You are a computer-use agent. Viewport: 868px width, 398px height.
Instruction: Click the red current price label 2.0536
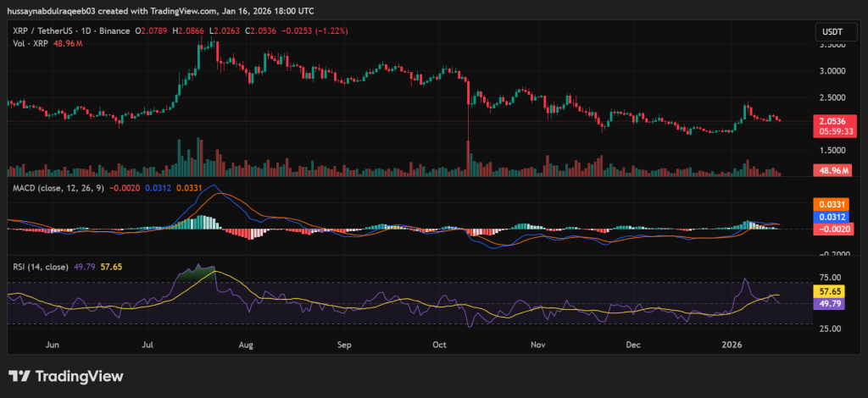point(831,121)
